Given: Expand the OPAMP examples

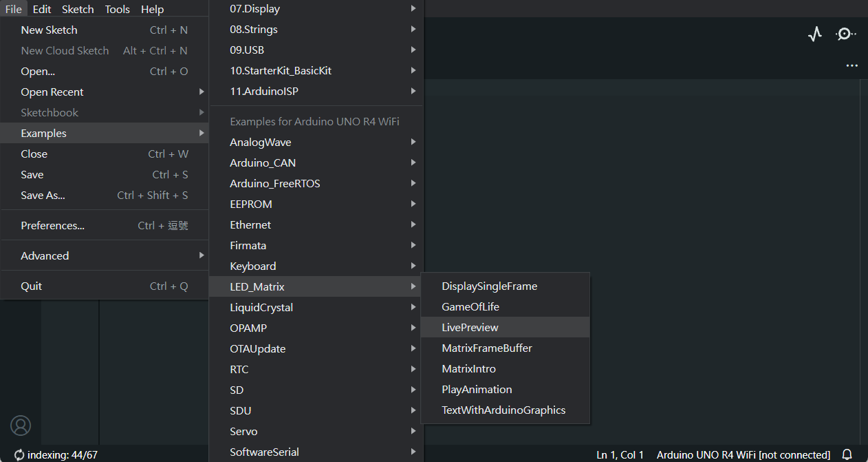Looking at the screenshot, I should (x=316, y=328).
